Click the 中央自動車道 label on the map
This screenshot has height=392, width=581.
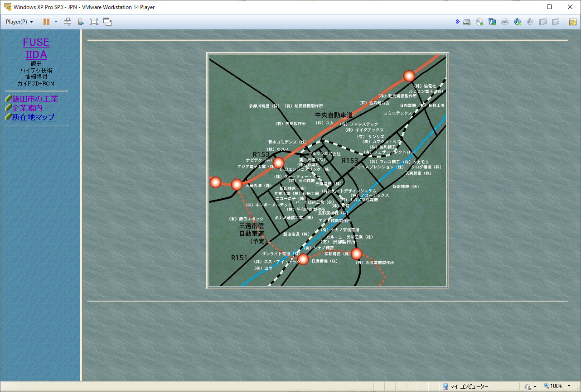point(334,115)
